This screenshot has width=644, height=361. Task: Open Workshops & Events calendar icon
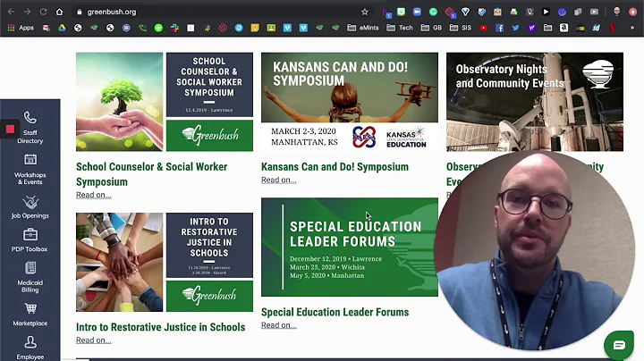[30, 159]
